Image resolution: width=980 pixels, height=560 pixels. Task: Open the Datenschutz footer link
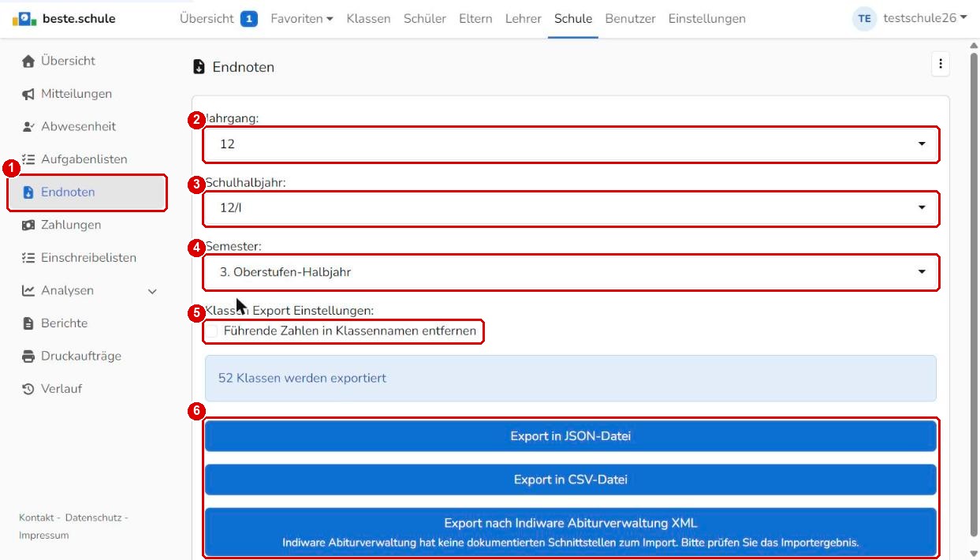(93, 517)
